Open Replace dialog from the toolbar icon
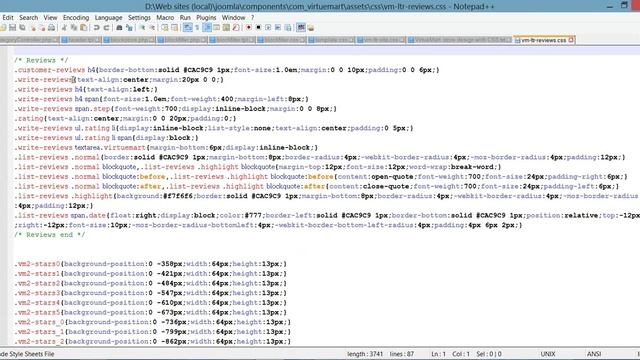 click(x=129, y=27)
